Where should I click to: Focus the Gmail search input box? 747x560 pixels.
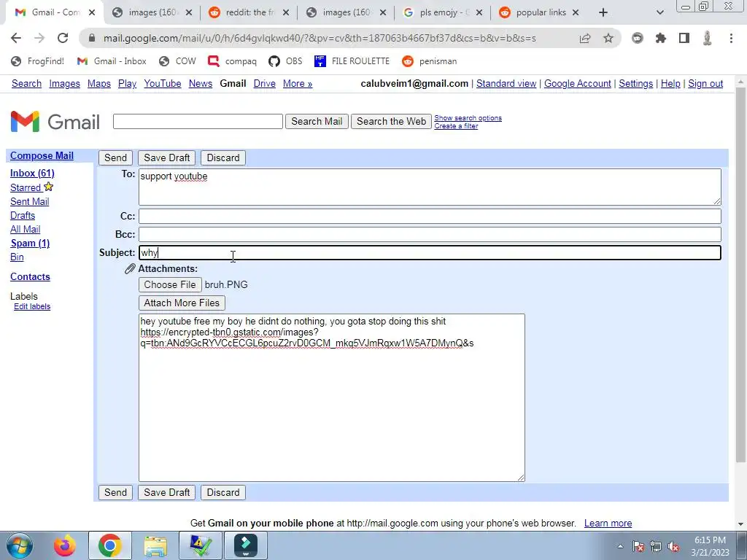(198, 122)
